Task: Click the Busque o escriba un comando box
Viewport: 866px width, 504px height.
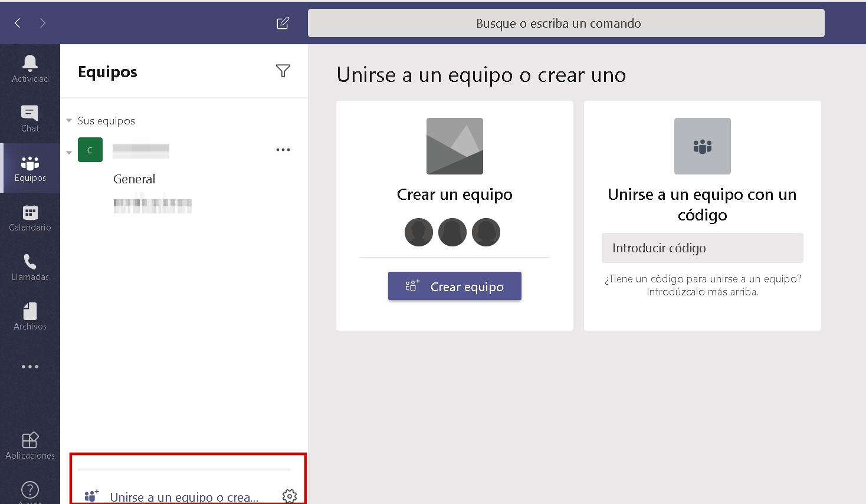Action: [566, 23]
